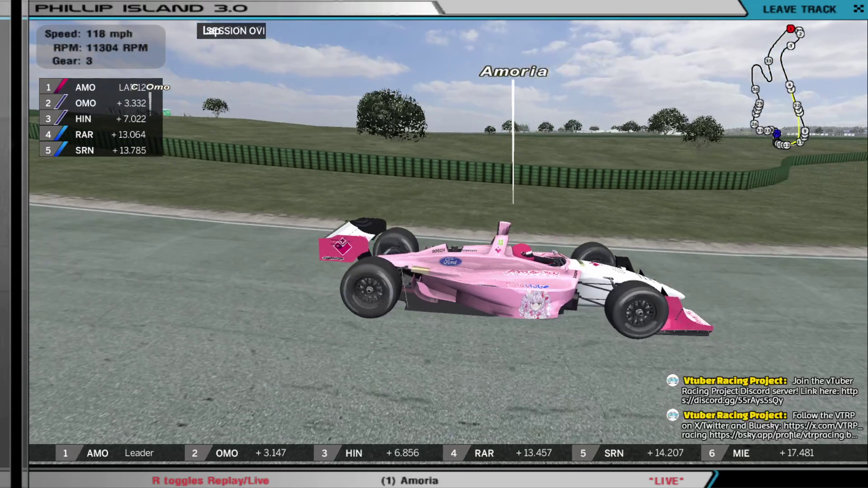Click SRN +14.207 in the bottom ticker
This screenshot has height=488, width=868.
pos(637,453)
